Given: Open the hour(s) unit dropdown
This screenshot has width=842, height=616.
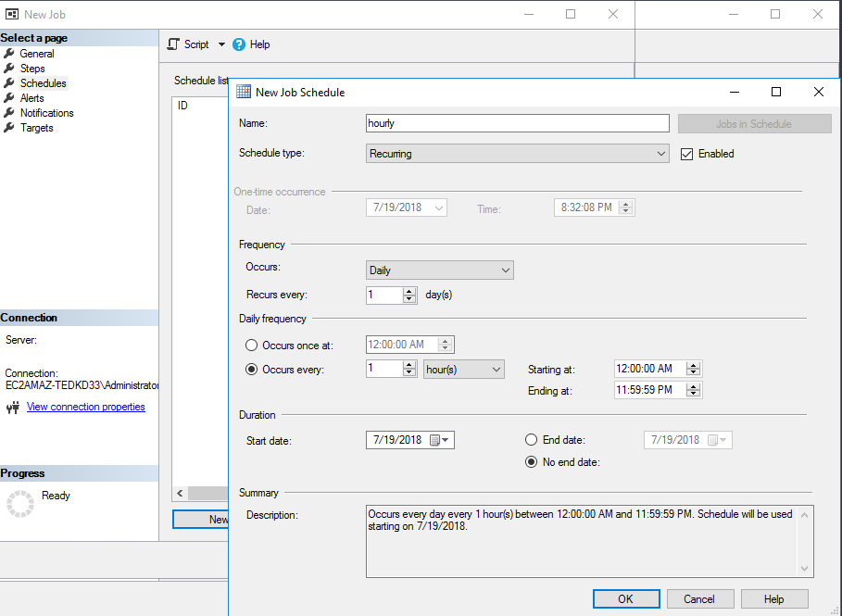Looking at the screenshot, I should coord(463,369).
